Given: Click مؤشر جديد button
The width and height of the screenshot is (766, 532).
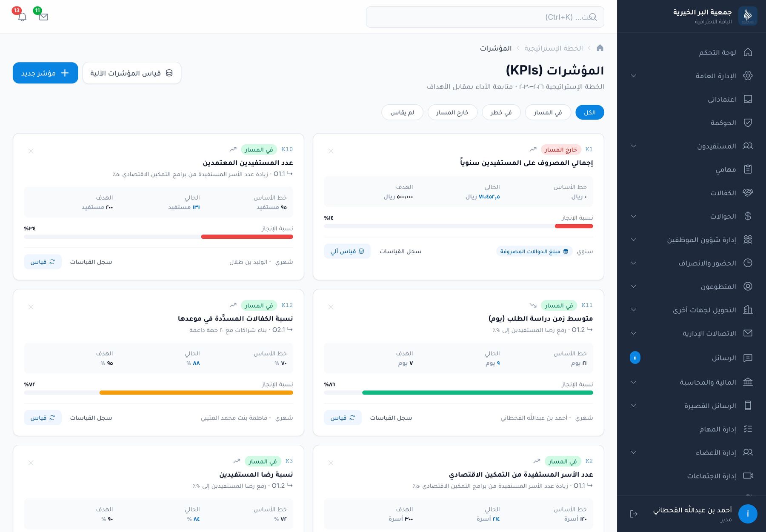Looking at the screenshot, I should point(46,73).
